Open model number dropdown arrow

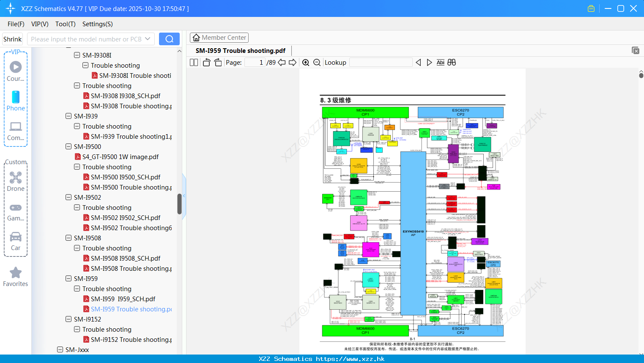point(148,39)
